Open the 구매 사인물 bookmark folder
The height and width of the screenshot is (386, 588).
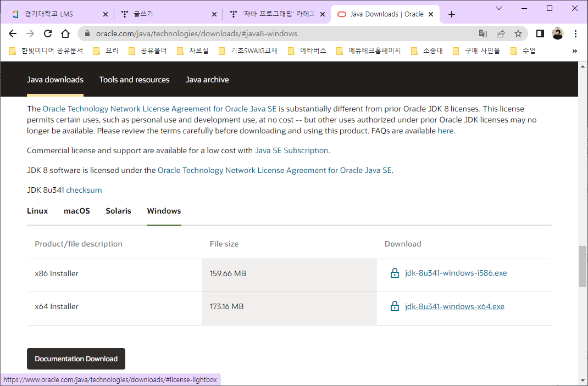476,51
